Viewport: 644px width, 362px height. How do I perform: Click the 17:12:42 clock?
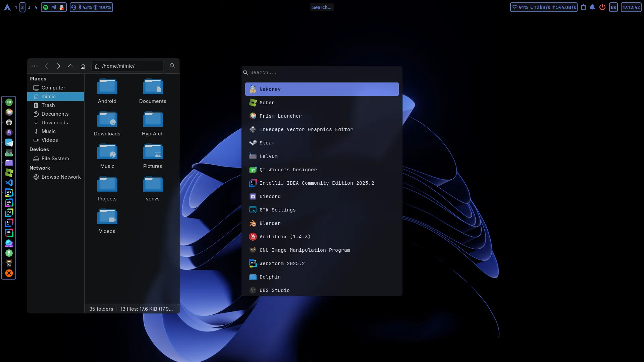click(631, 7)
